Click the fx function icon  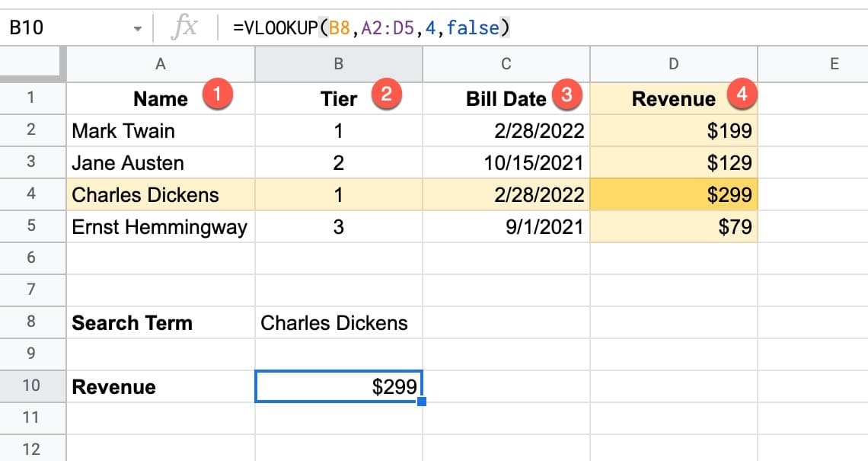pos(184,28)
